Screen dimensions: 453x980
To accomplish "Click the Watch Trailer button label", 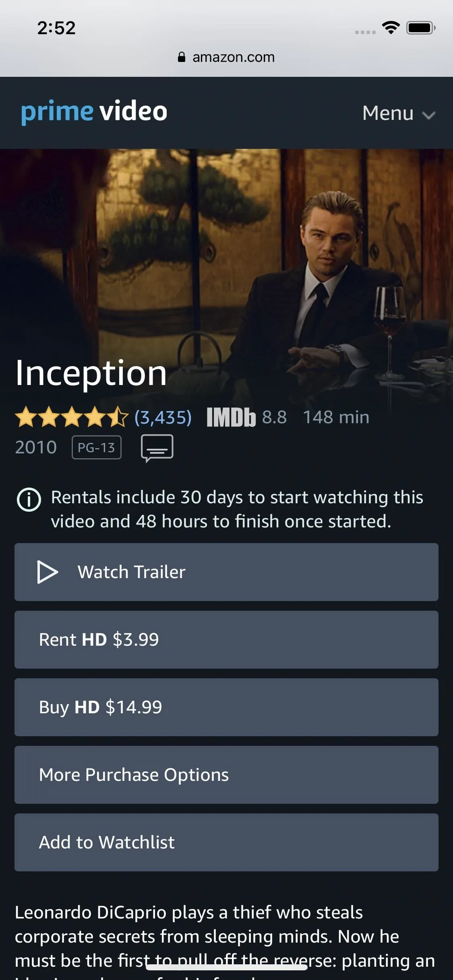I will tap(132, 572).
